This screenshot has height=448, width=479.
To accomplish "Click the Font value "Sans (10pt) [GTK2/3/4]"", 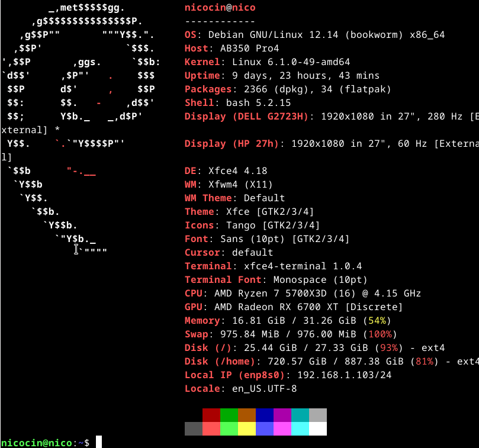I will (285, 239).
